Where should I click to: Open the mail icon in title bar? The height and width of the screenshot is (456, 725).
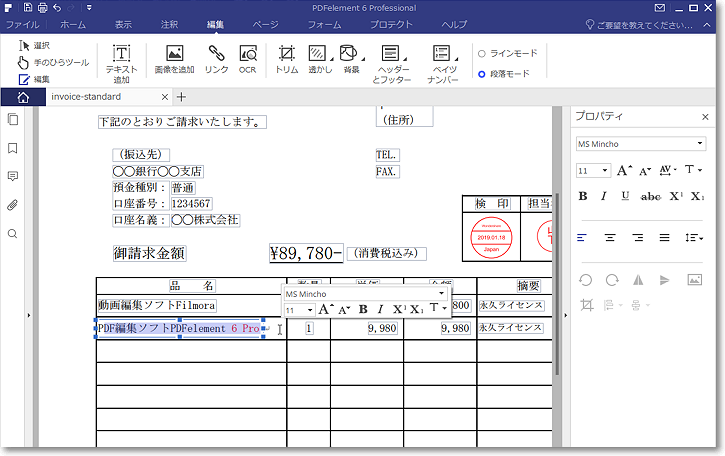click(660, 8)
